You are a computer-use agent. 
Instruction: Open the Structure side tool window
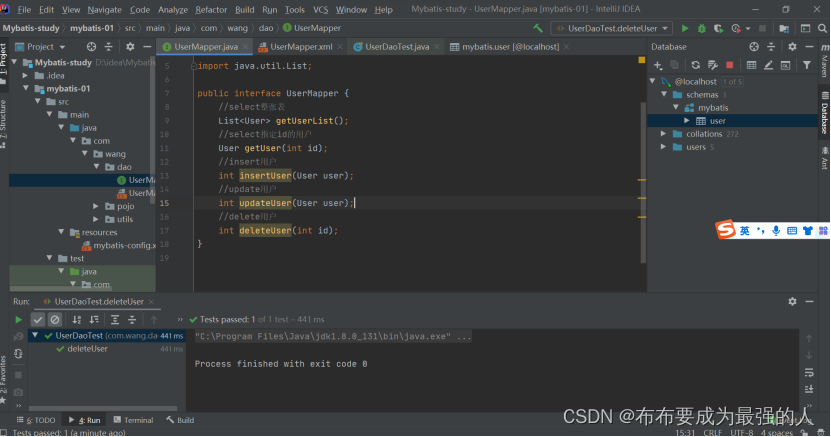pos(4,123)
